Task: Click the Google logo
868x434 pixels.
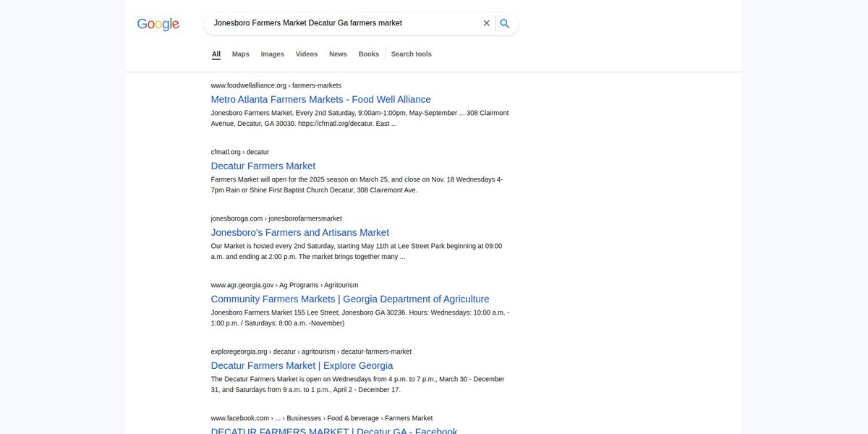Action: tap(158, 24)
